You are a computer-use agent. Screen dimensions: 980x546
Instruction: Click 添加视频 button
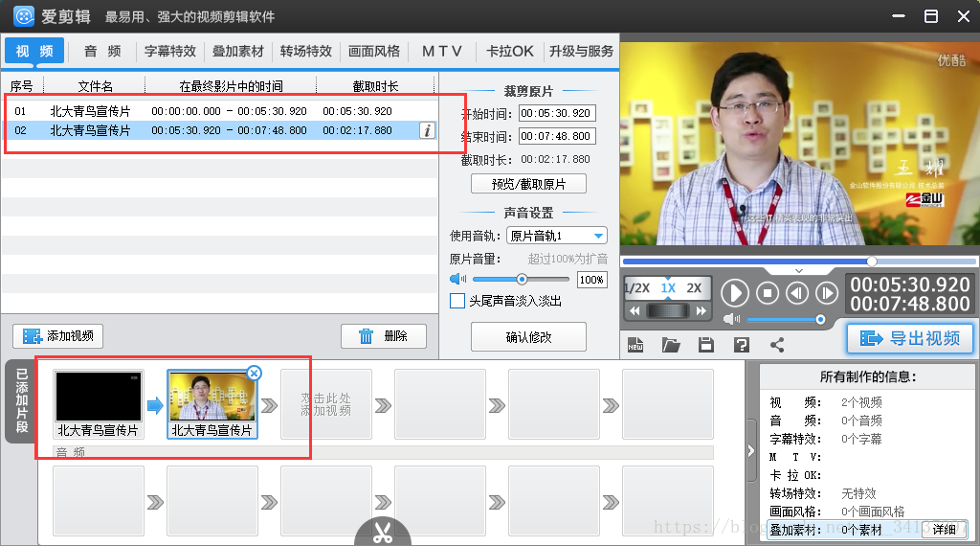pos(58,336)
